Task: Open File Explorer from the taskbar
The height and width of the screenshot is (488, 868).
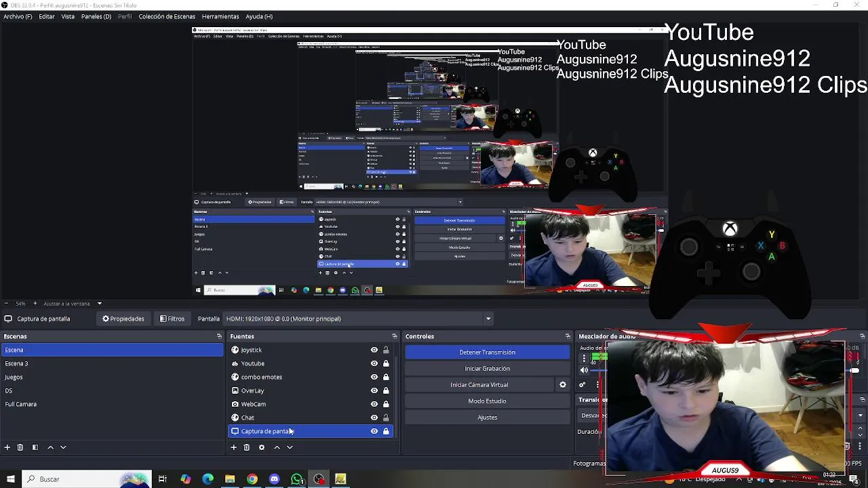Action: click(230, 479)
